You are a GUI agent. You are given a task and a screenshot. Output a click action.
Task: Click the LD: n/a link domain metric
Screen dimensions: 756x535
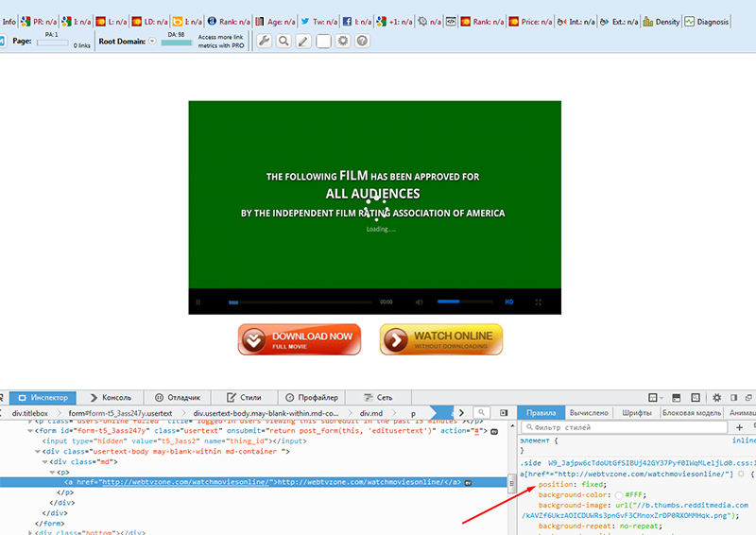(x=150, y=22)
